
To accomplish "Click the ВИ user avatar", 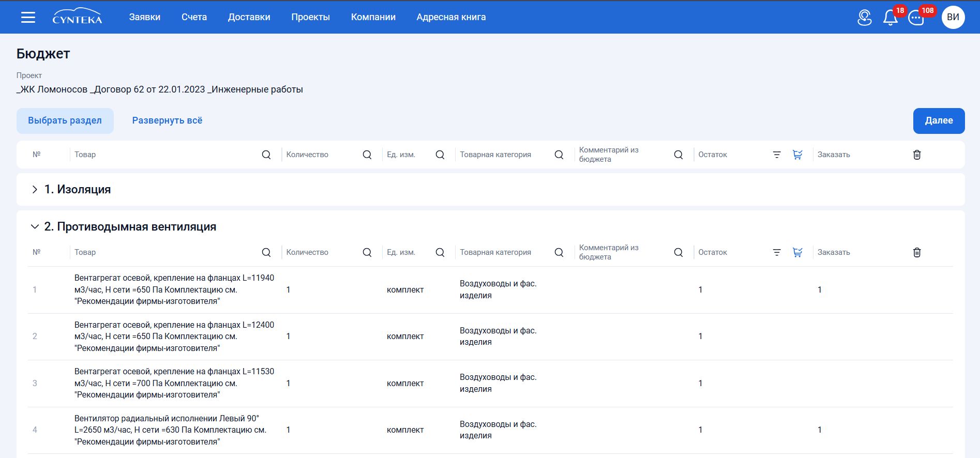I will click(x=953, y=17).
